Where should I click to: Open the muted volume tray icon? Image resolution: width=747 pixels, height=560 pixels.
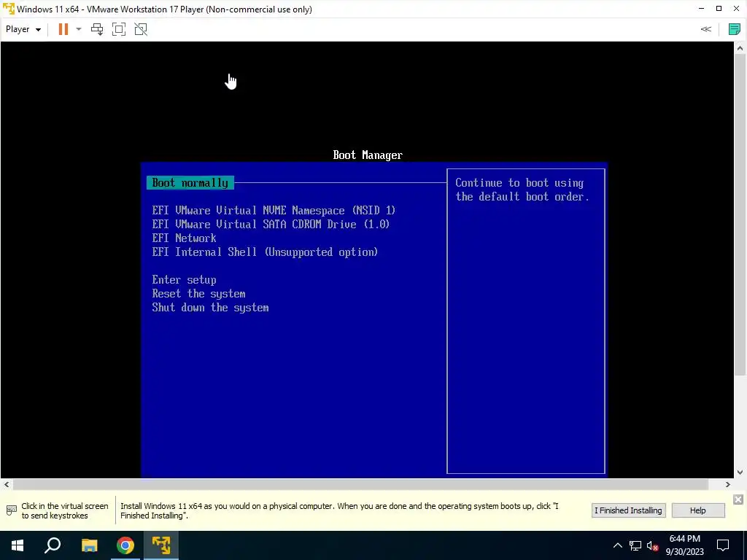(x=653, y=545)
